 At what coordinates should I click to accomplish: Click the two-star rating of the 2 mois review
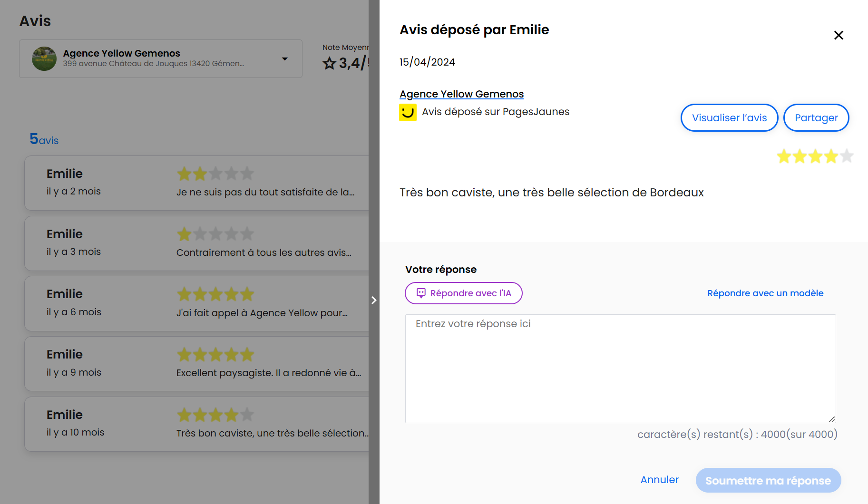pos(215,174)
